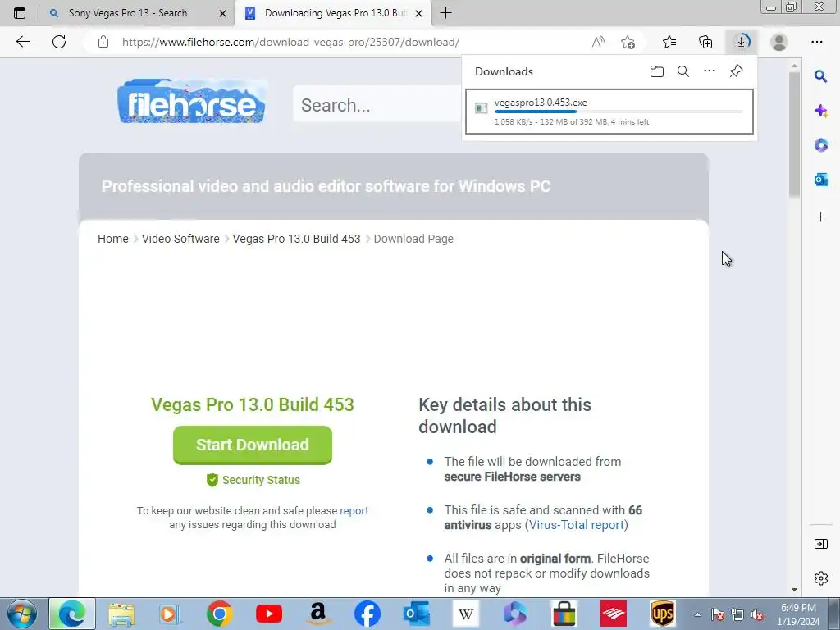Viewport: 840px width, 630px height.
Task: Go back to the previous page
Action: [22, 42]
